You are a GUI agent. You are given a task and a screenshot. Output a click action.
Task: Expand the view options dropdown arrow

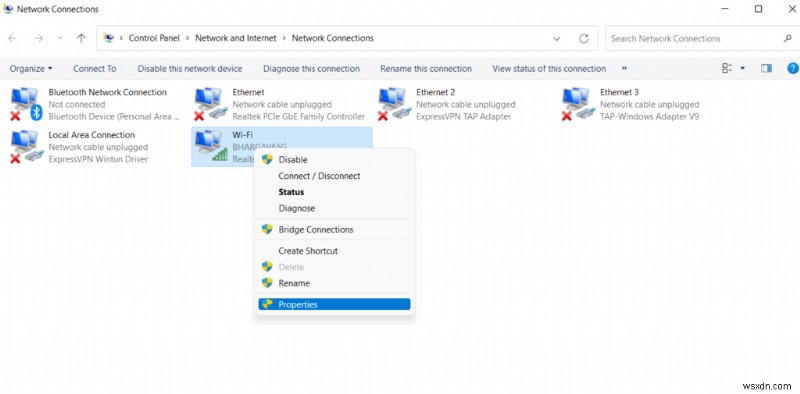[742, 68]
